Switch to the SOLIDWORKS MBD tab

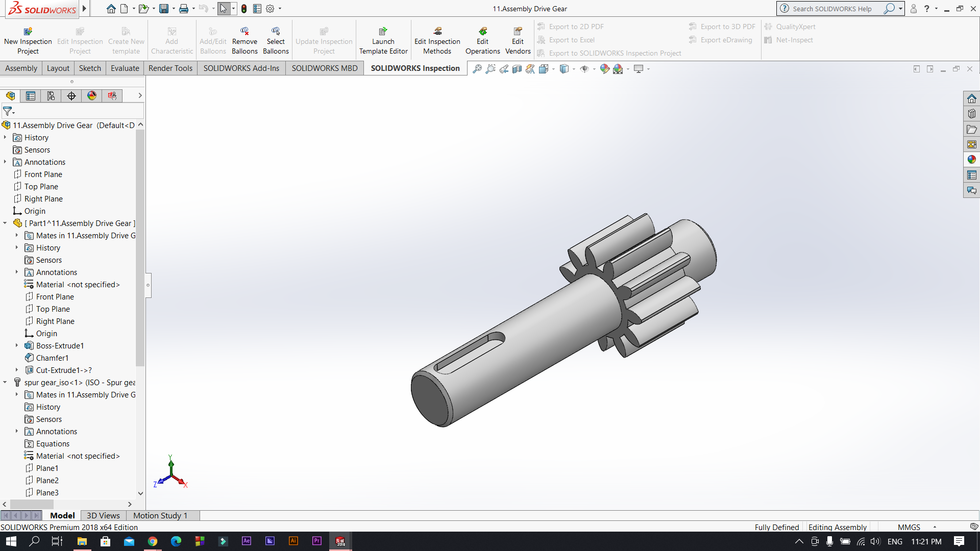coord(325,68)
